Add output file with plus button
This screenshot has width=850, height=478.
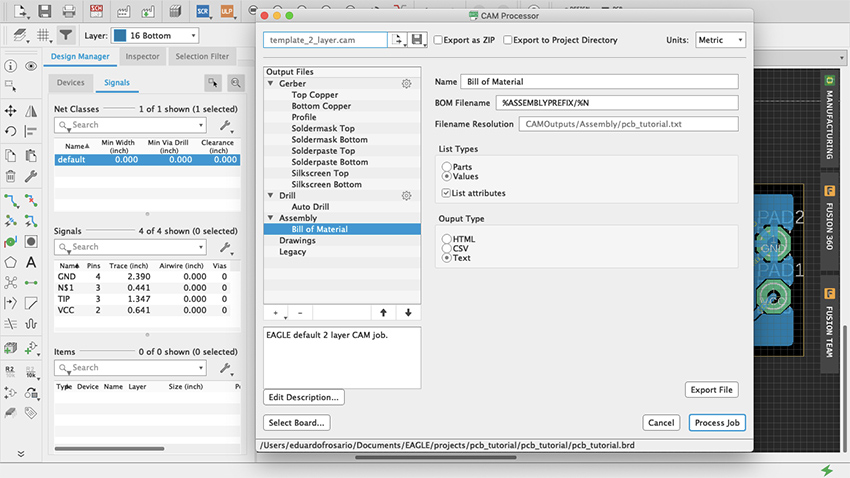(275, 313)
